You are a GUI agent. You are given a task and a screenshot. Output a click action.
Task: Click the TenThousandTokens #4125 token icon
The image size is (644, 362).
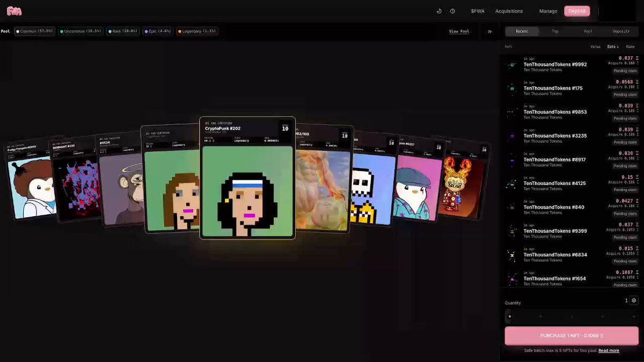(512, 184)
